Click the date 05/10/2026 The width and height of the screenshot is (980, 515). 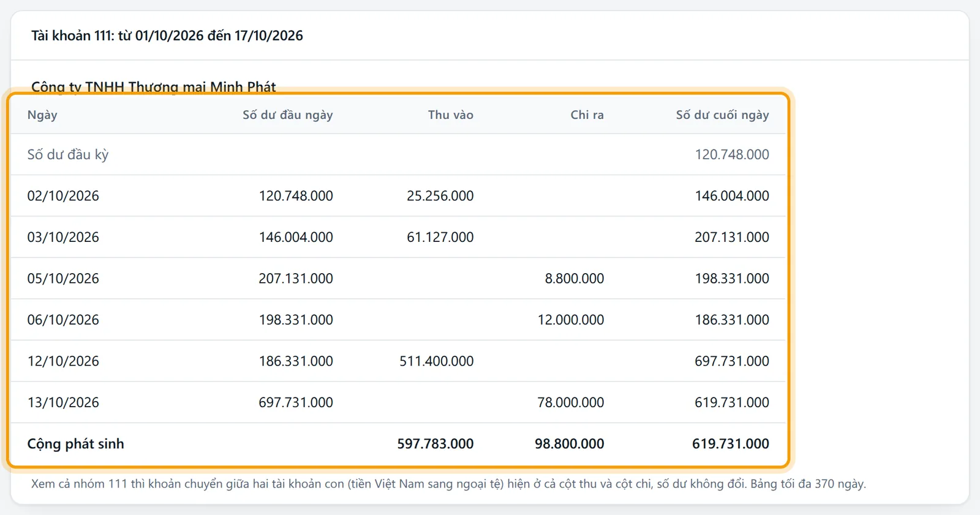point(63,279)
